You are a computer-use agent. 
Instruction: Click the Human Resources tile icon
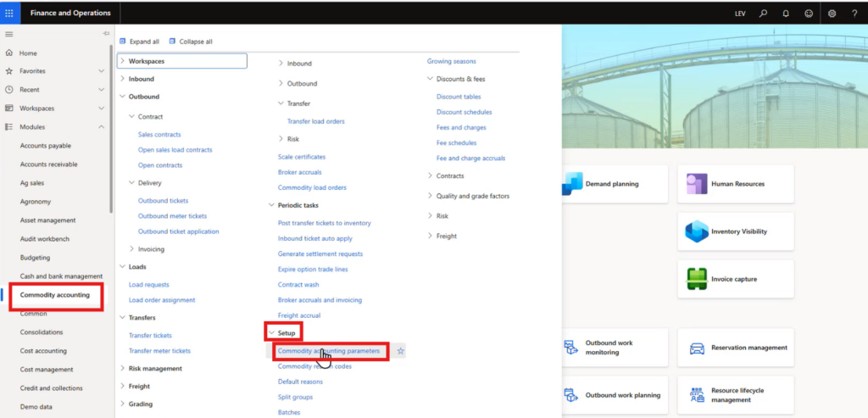[x=697, y=184]
